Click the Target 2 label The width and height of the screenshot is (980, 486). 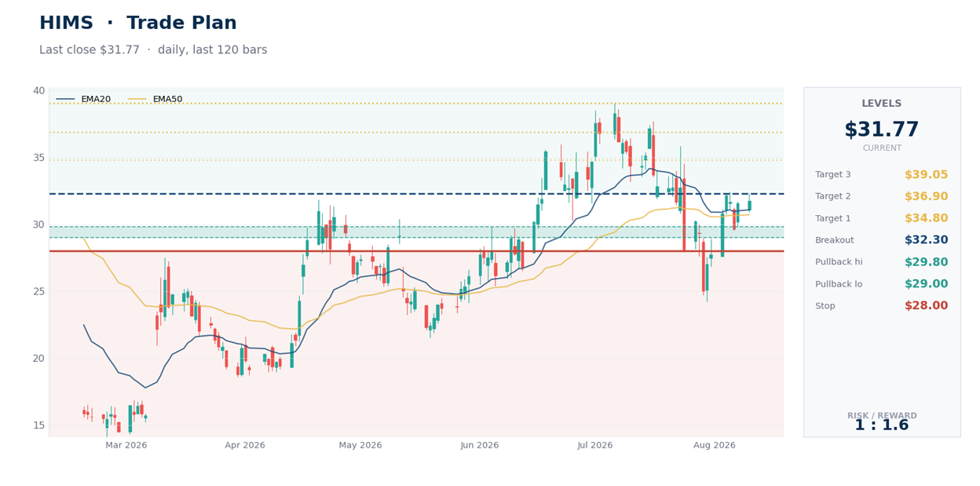(833, 197)
